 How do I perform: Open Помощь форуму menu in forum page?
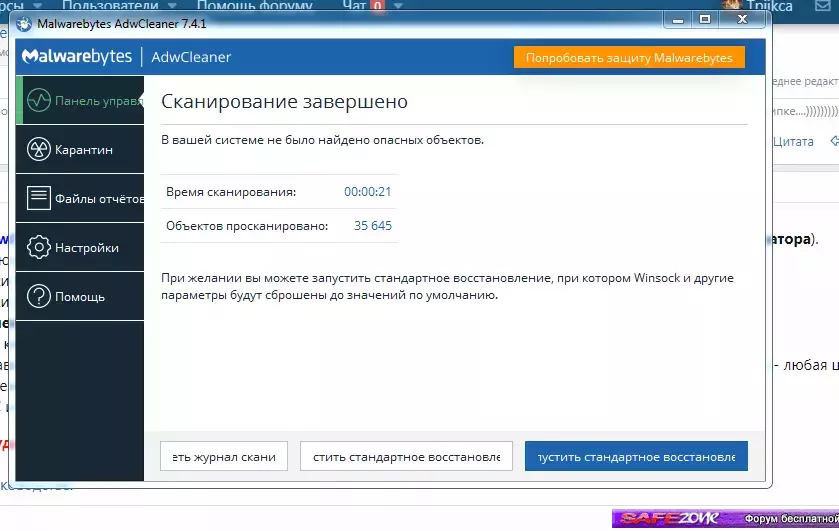(255, 5)
